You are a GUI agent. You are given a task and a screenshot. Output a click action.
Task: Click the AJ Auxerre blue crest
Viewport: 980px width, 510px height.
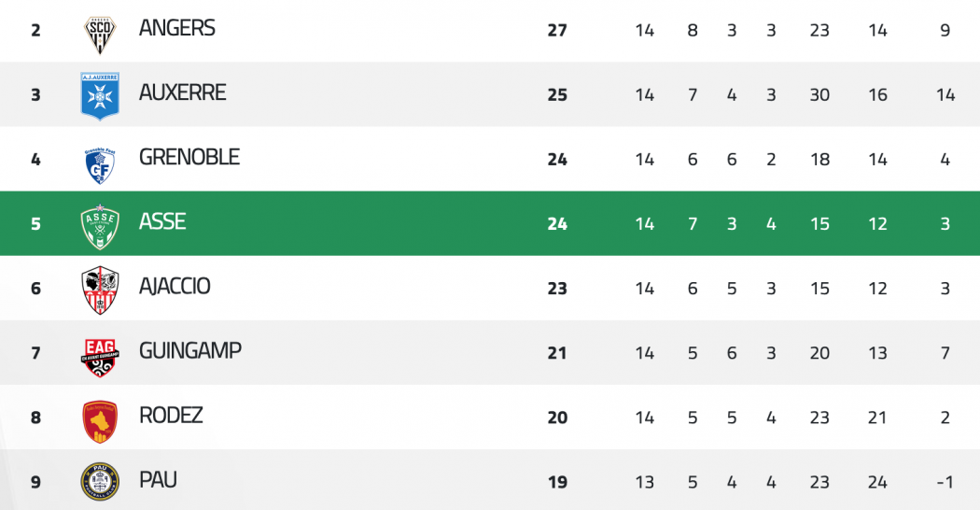(x=100, y=96)
